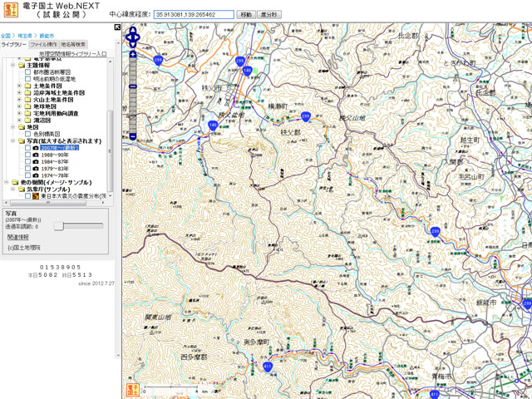Pan the map west with left arrow

[x=126, y=39]
